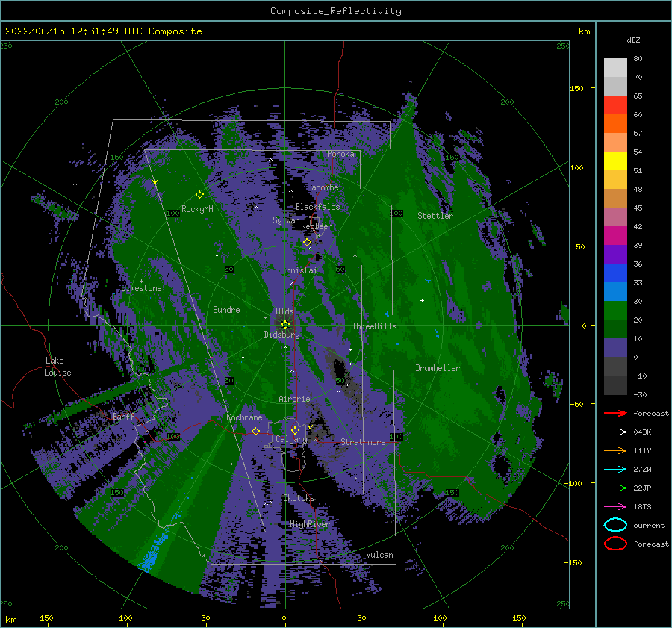
Task: Click the magenta 42 dBZ color swatch
Action: coord(615,236)
